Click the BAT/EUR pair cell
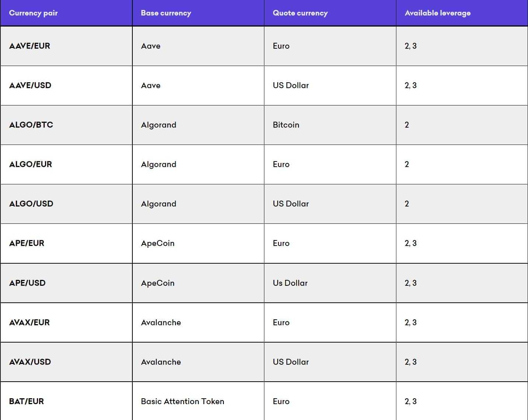Image resolution: width=528 pixels, height=420 pixels. click(x=27, y=402)
